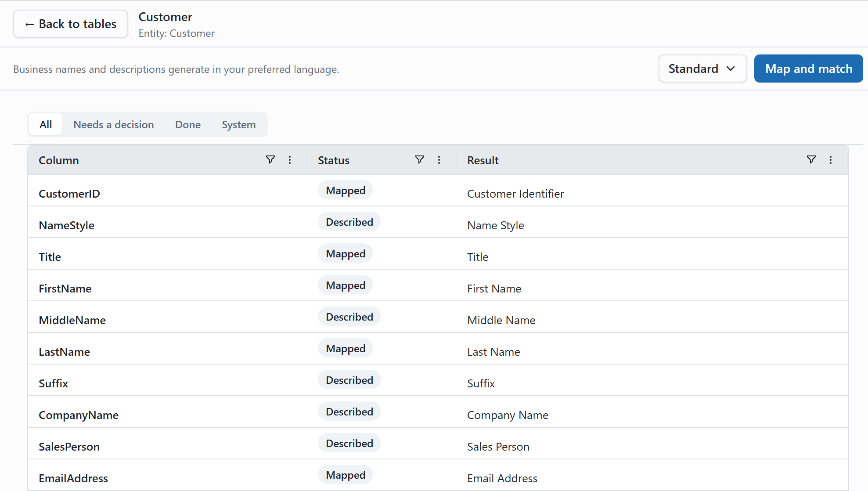Switch to the System tab

tap(238, 124)
